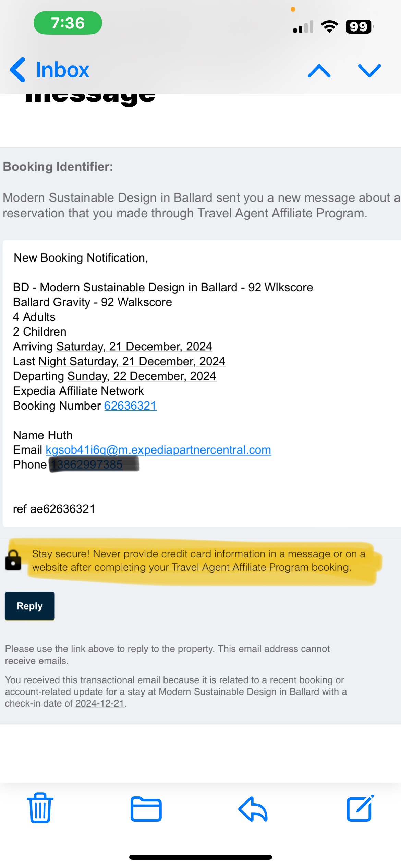Open the move-to-folder icon
Viewport: 401px width, 868px height.
[x=146, y=809]
